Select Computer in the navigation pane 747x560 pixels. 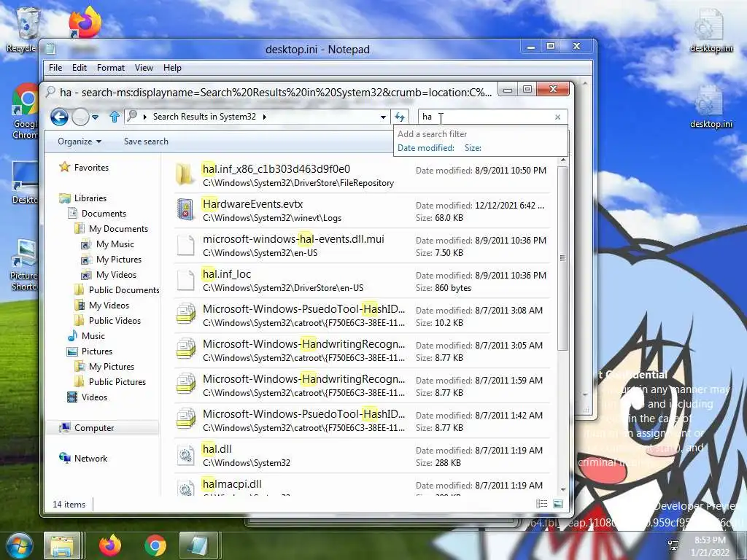[x=86, y=427]
